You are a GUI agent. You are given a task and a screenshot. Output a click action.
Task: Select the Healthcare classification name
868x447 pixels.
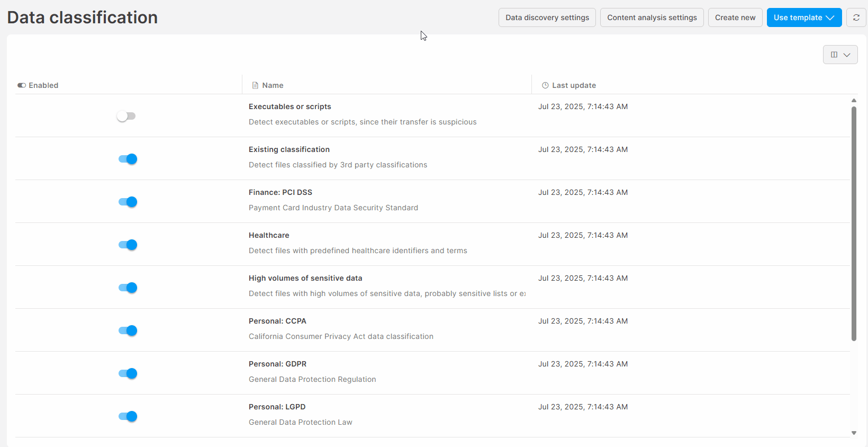(x=269, y=235)
